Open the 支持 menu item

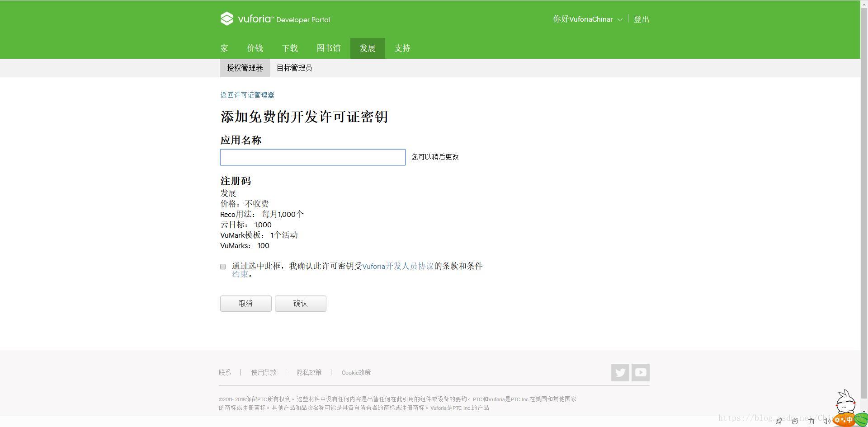(402, 48)
